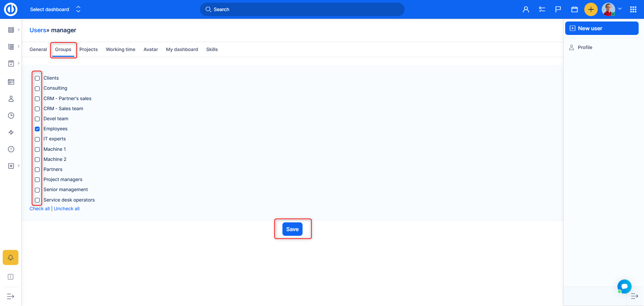Click the yellow notification bell icon
Viewport: 644px width, 306px height.
tap(10, 258)
